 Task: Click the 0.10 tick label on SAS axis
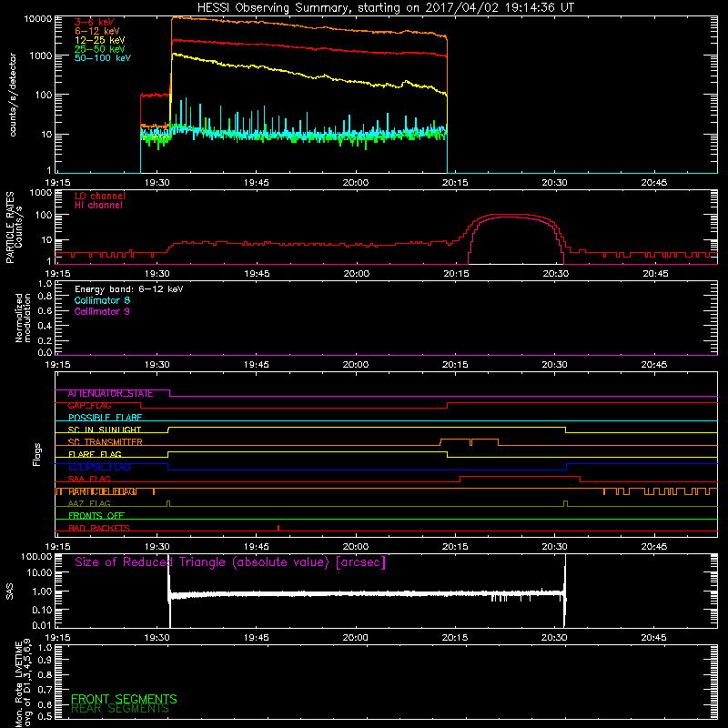[x=42, y=610]
